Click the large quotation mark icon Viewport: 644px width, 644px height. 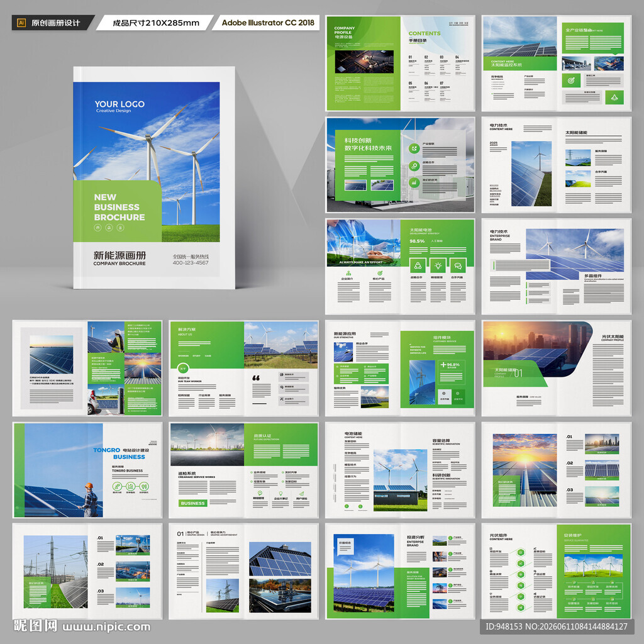[x=256, y=378]
